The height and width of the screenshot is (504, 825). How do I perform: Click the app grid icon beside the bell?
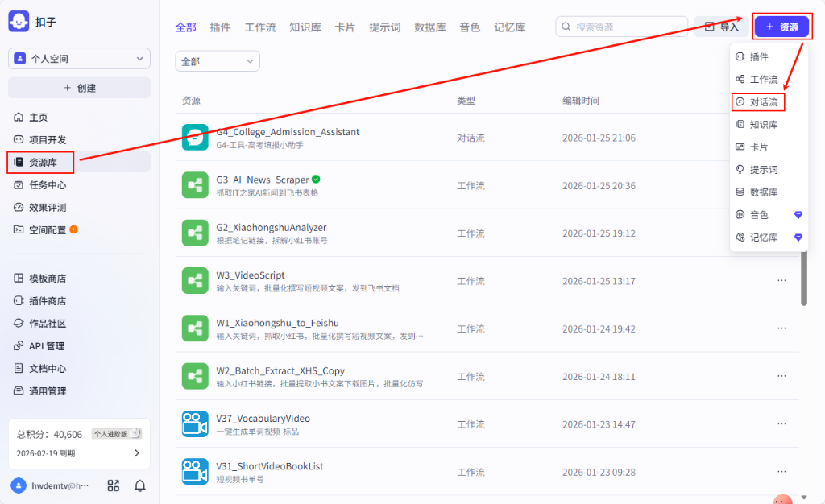pyautogui.click(x=113, y=485)
